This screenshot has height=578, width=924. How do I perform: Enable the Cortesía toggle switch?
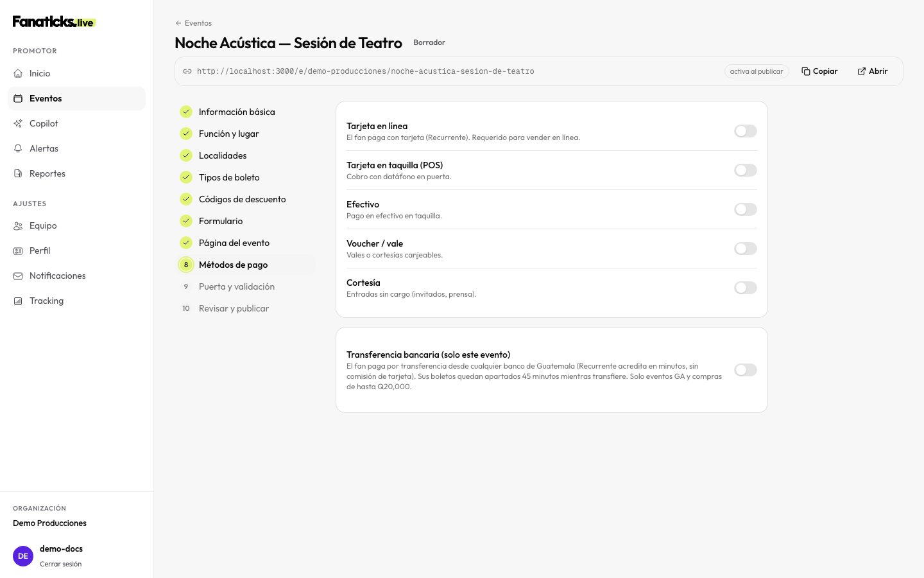click(746, 288)
